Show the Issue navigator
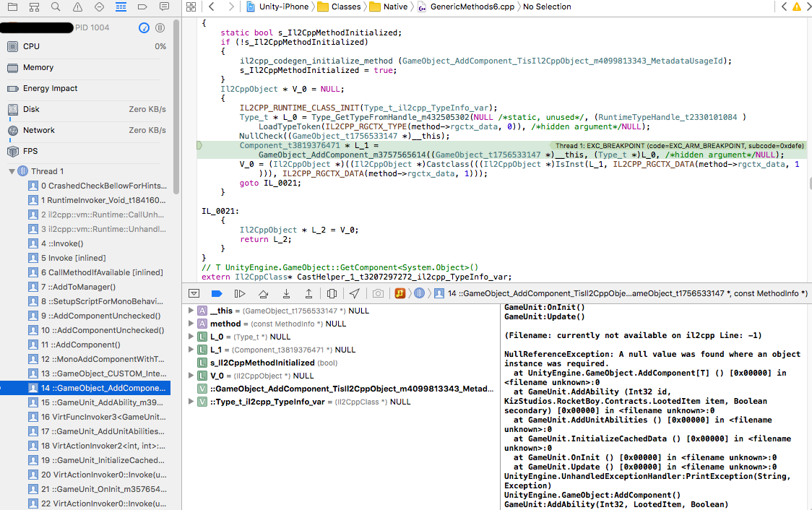 77,7
